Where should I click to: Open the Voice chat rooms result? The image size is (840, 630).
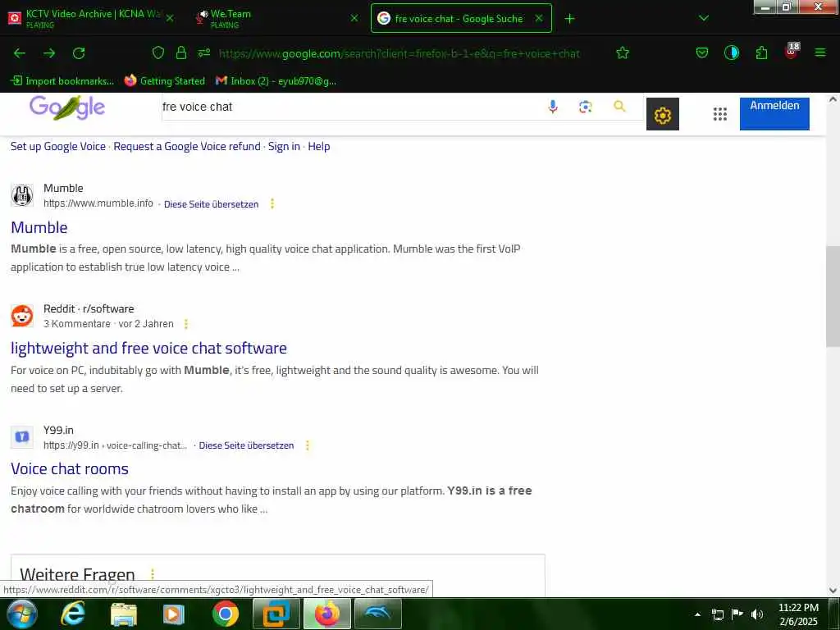70,468
